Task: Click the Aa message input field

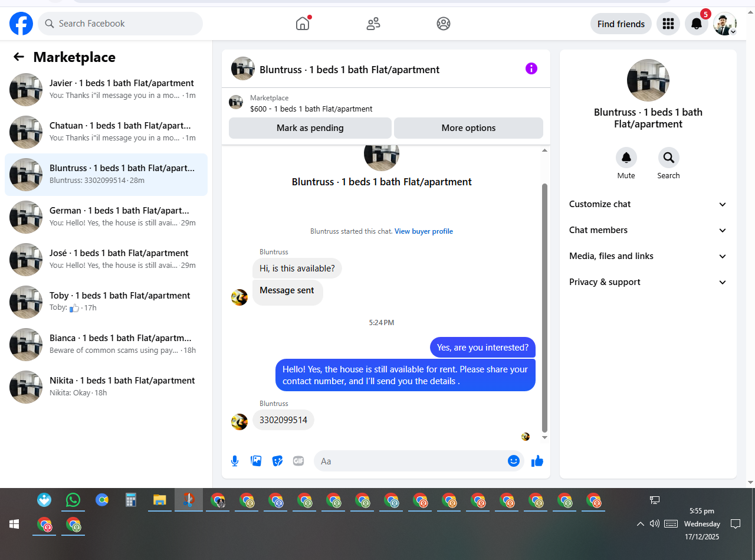Action: [x=410, y=461]
